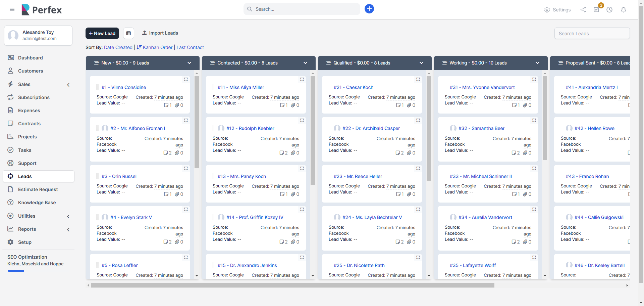Click the share icon near Settings
This screenshot has width=644, height=306.
[x=583, y=10]
